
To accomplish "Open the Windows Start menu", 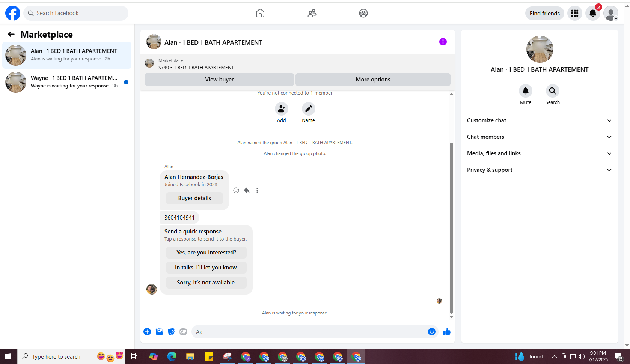I will tap(8, 356).
